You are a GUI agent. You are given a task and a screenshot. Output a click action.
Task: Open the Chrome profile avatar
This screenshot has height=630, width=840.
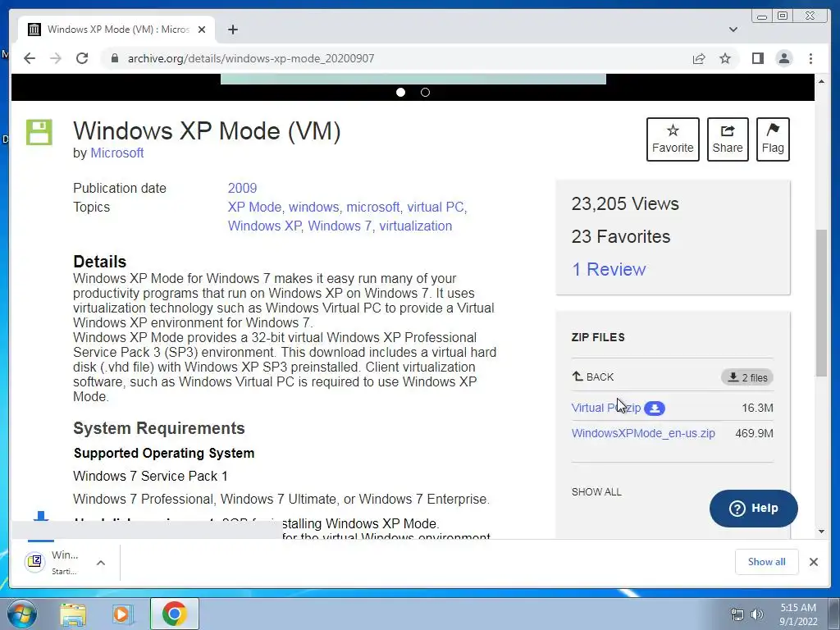pos(784,58)
